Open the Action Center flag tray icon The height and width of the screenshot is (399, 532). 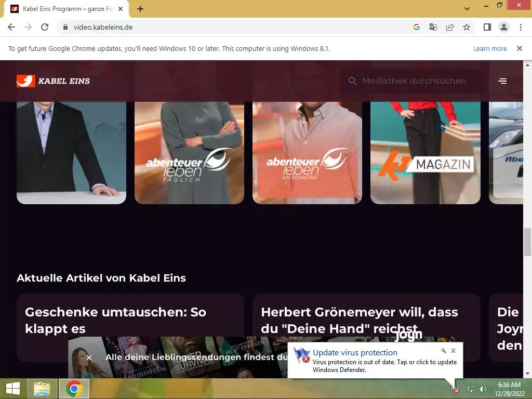tap(455, 389)
